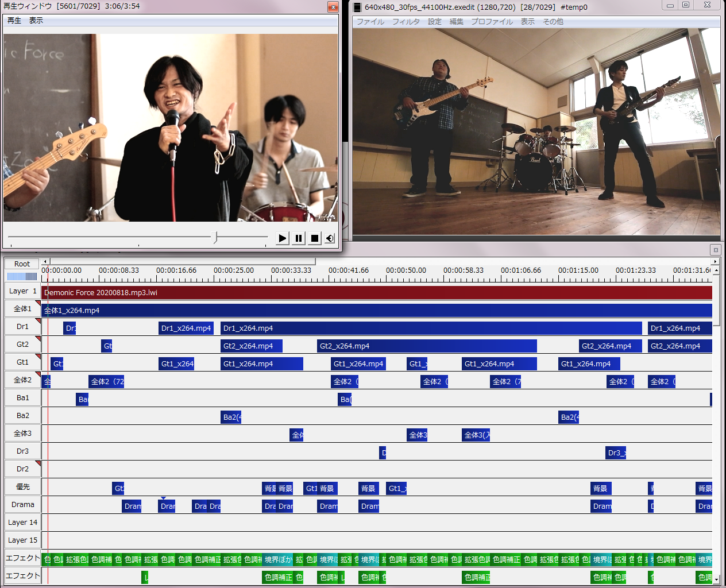The width and height of the screenshot is (726, 588).
Task: Open the 再生 menu in the playback window
Action: click(14, 21)
